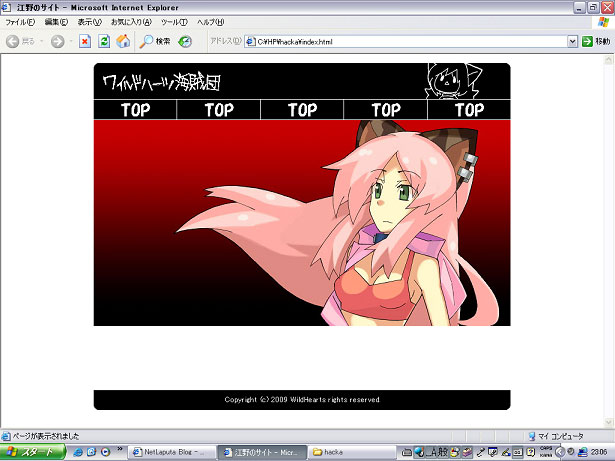Viewport: 615px width, 461px height.
Task: Expand hidden system tray icons arrow
Action: pos(559,452)
